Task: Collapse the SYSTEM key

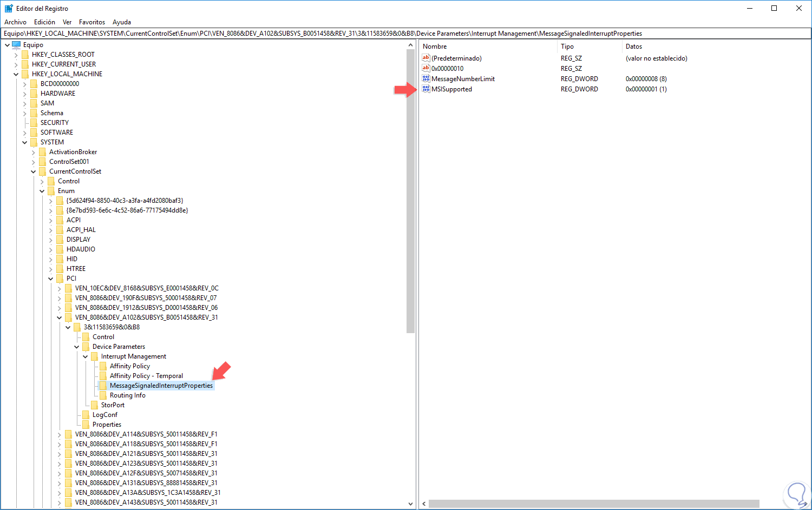Action: tap(24, 142)
